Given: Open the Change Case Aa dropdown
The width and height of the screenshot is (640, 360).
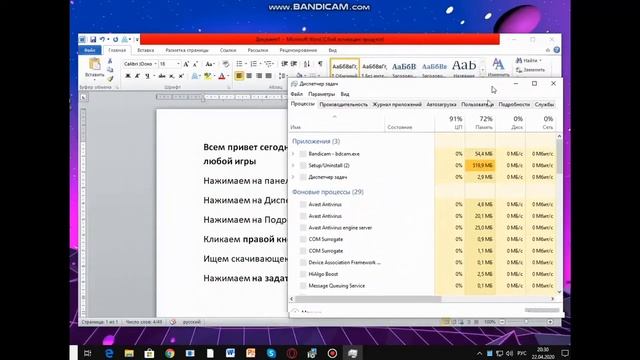Looking at the screenshot, I should (209, 64).
